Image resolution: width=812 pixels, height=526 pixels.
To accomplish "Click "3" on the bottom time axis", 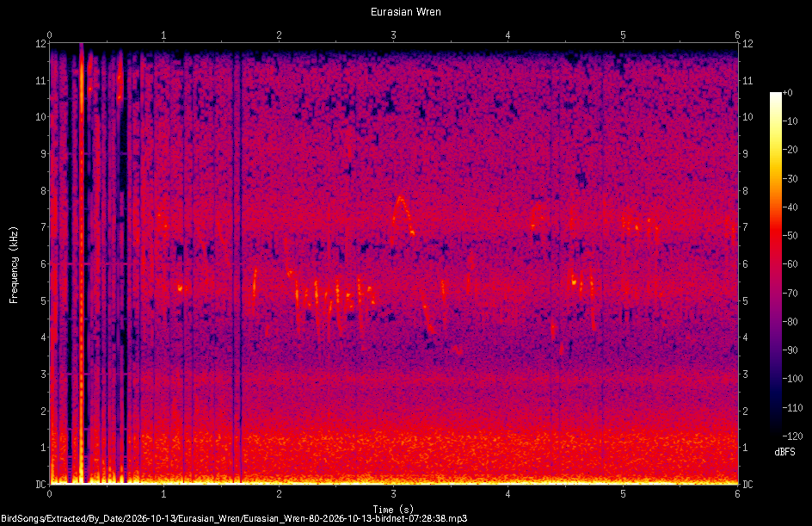I will (394, 494).
